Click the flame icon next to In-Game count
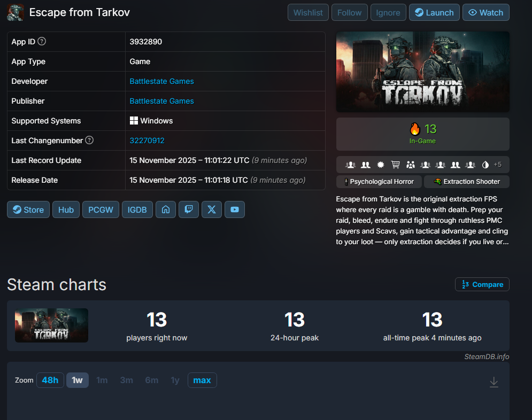Image resolution: width=532 pixels, height=420 pixels. [414, 129]
